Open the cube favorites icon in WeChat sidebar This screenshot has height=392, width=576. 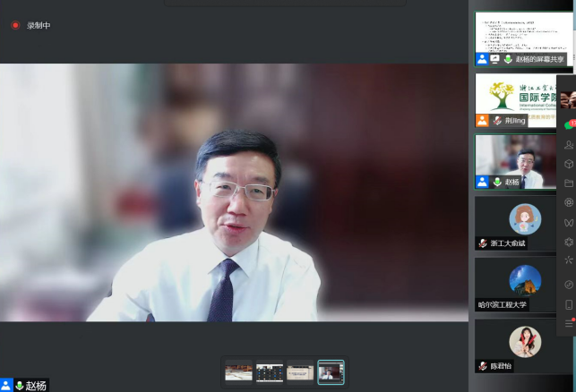[x=569, y=164]
